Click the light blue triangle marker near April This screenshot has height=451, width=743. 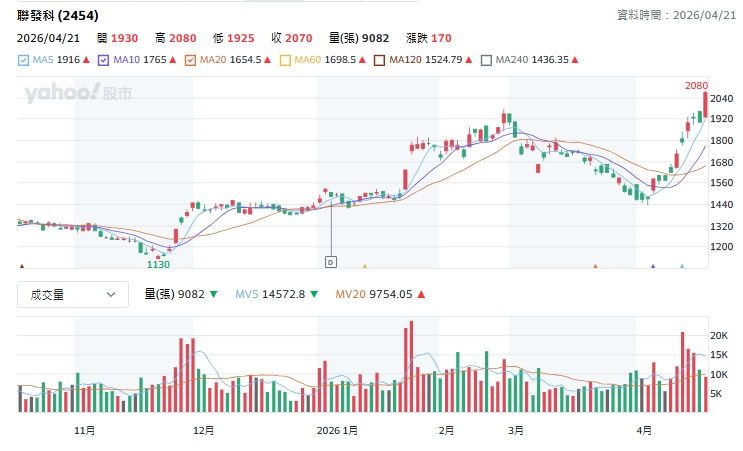[x=682, y=267]
